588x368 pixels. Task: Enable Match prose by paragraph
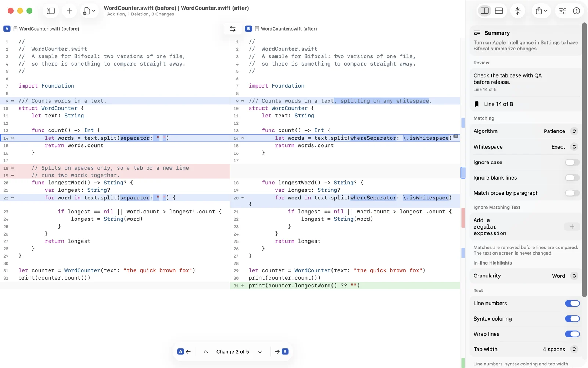click(572, 193)
